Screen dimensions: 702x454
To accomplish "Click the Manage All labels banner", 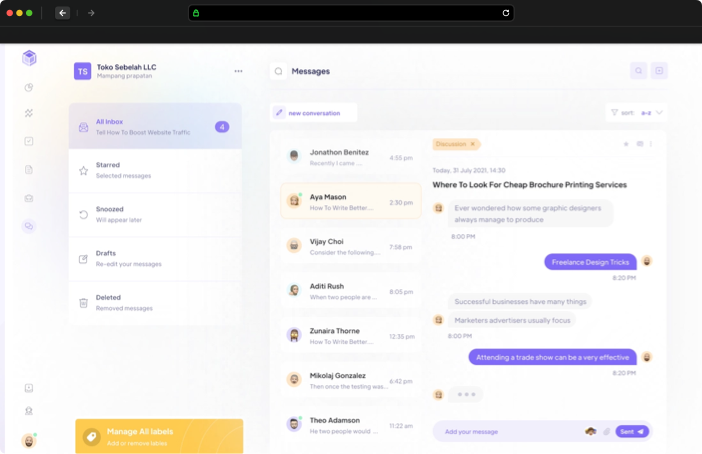I will [x=159, y=436].
